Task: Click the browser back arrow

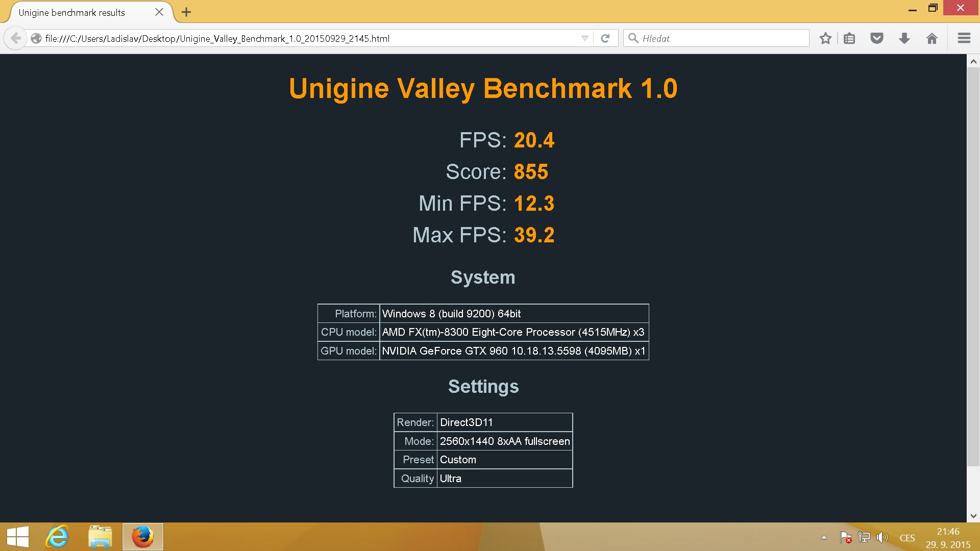Action: 16,38
